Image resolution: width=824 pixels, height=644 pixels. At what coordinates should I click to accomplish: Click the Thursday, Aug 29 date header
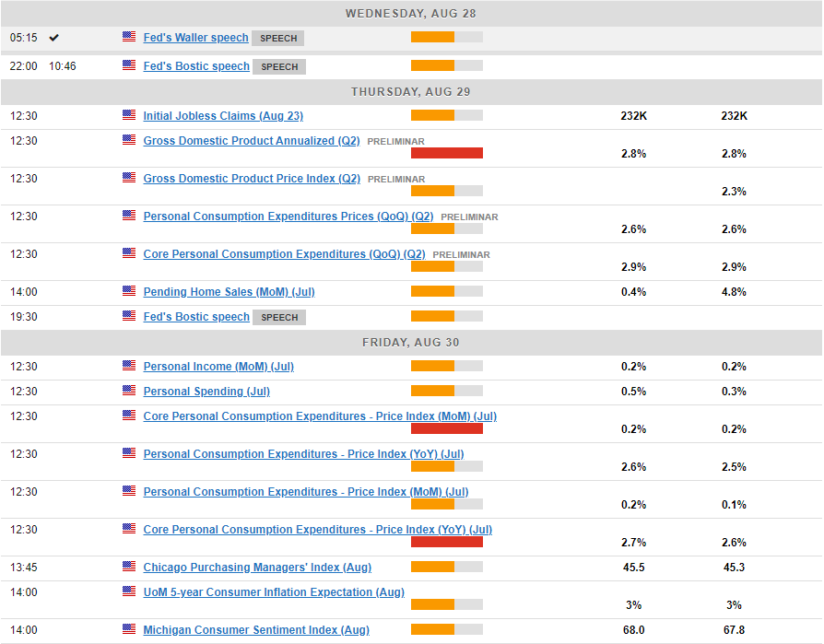tap(411, 92)
